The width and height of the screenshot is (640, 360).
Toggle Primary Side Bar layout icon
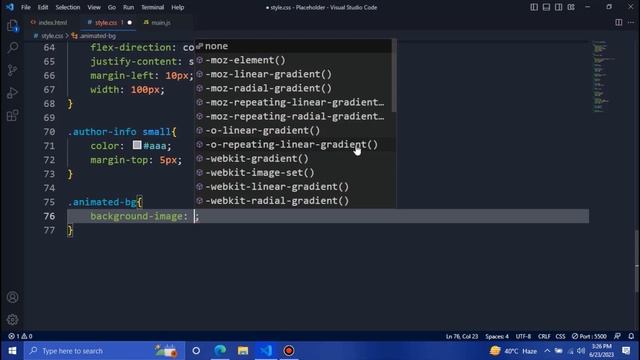(x=534, y=7)
